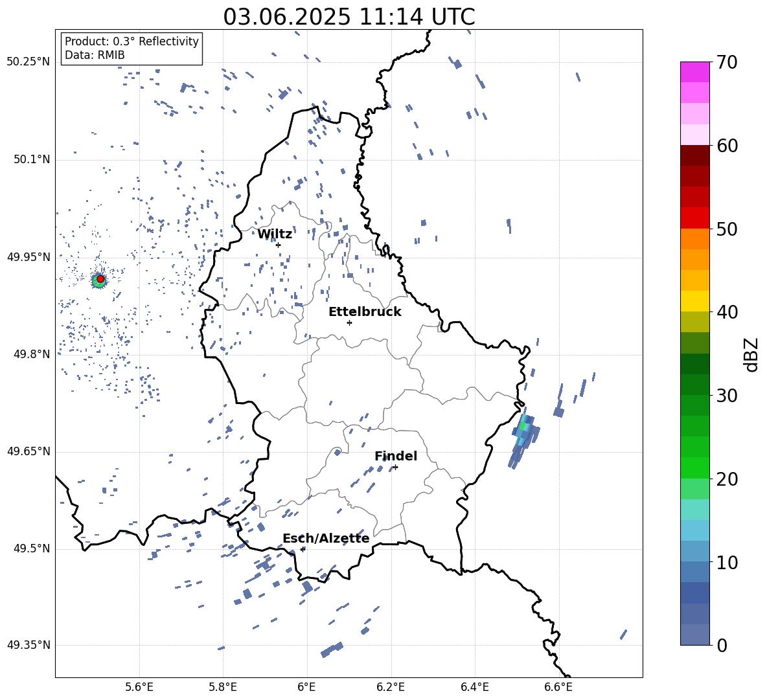
Task: Click the Esch/Alzette city label
Action: click(x=326, y=539)
